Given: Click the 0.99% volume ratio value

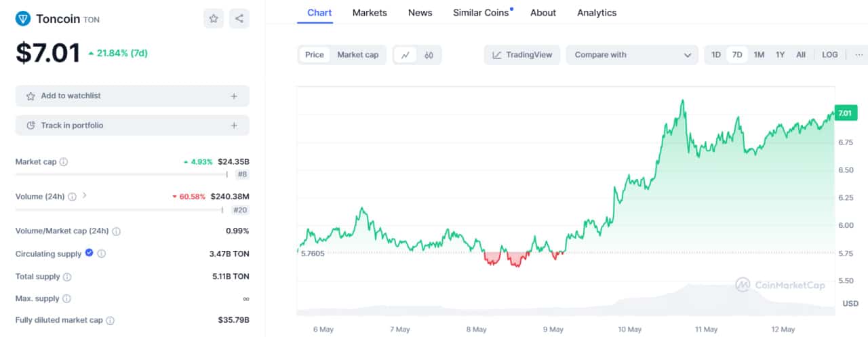Looking at the screenshot, I should (237, 231).
